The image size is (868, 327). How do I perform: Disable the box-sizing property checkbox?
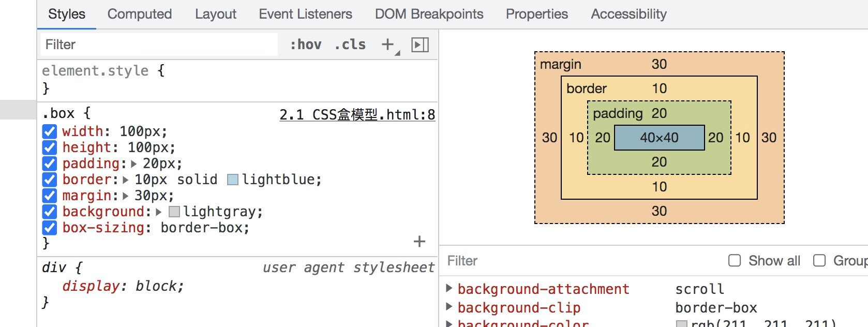point(50,228)
